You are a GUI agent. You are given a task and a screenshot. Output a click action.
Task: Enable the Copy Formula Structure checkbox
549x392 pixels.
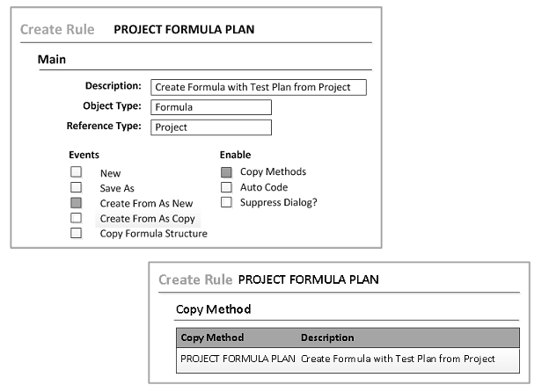pos(77,233)
